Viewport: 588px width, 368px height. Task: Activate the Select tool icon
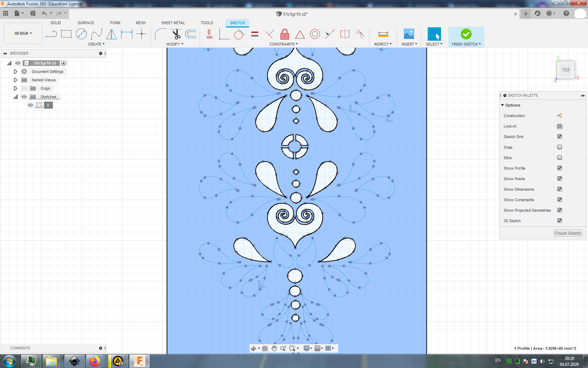point(434,34)
